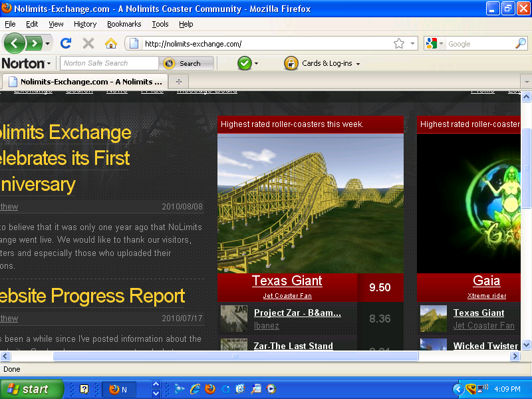The image size is (532, 399).
Task: Open the Zar-The Last Stand link
Action: point(293,346)
